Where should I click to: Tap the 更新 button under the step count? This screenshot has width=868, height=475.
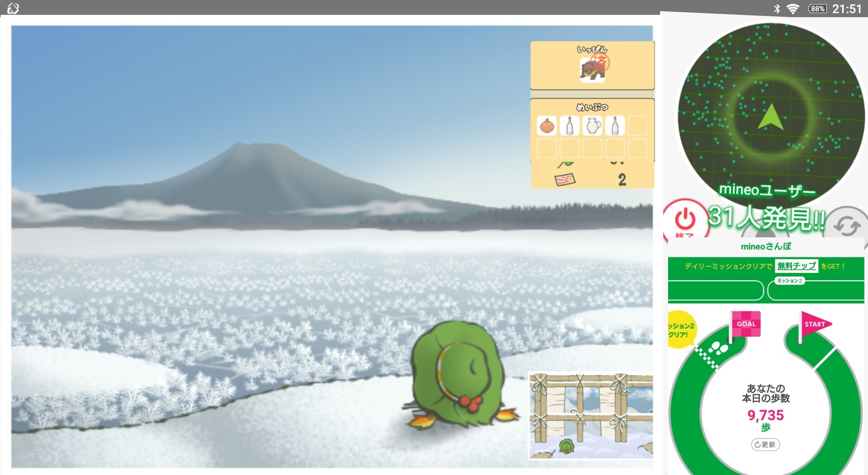765,444
